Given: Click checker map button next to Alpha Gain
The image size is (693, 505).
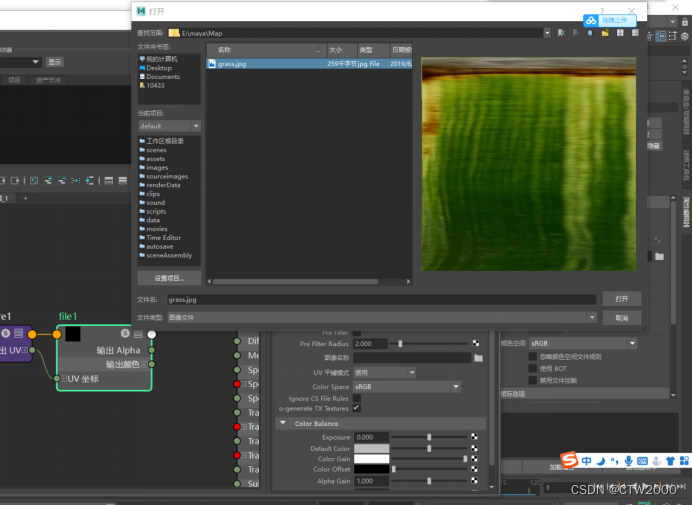Looking at the screenshot, I should tap(474, 481).
